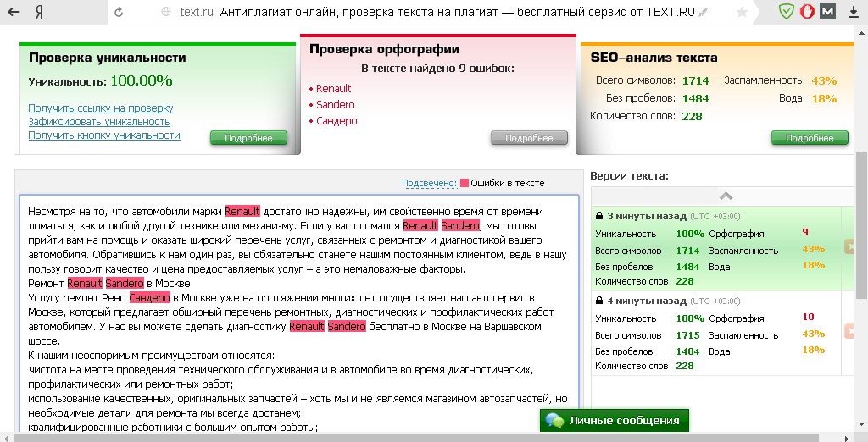868x442 pixels.
Task: Open the green shield extension
Action: coord(786,12)
